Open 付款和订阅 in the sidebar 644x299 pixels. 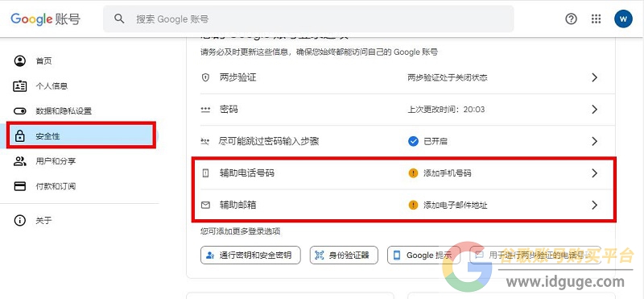tap(56, 186)
